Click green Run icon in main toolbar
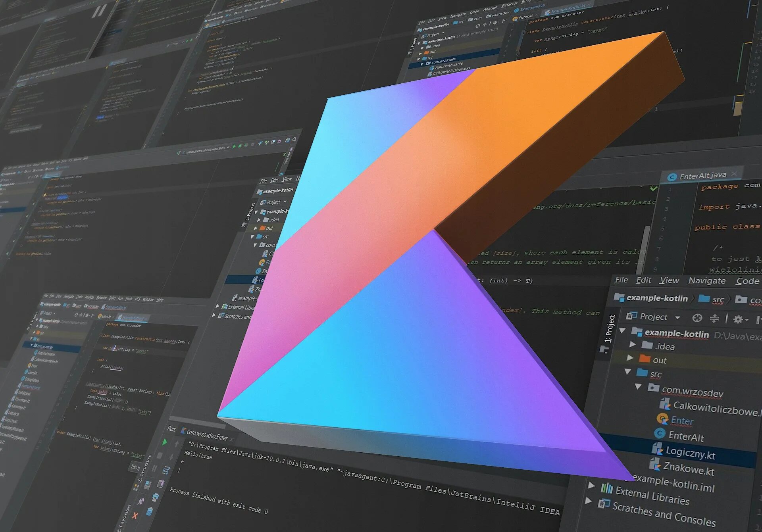This screenshot has height=532, width=762. pos(234,146)
